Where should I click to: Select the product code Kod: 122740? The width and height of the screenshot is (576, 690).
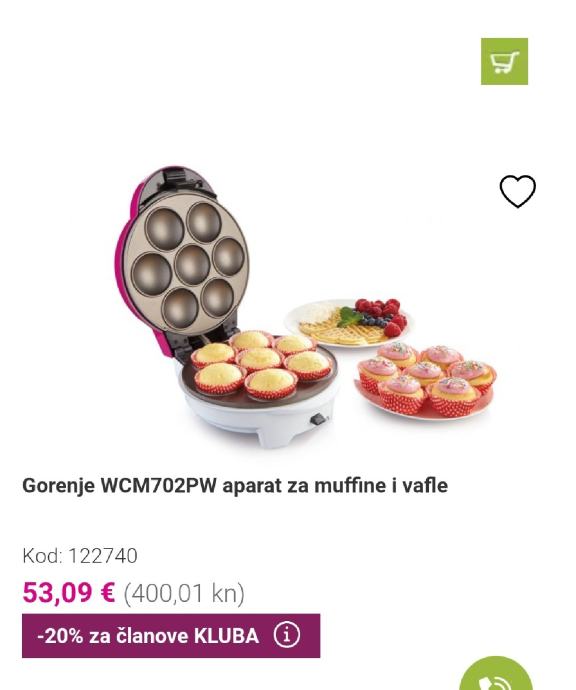tap(80, 555)
